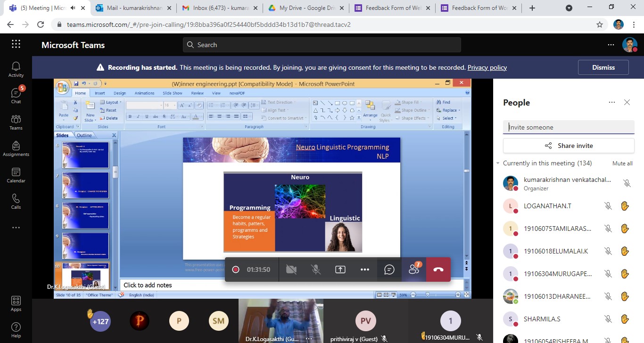The width and height of the screenshot is (644, 343).
Task: Toggle mute for 19106075TAMILARAS participant
Action: tap(608, 229)
